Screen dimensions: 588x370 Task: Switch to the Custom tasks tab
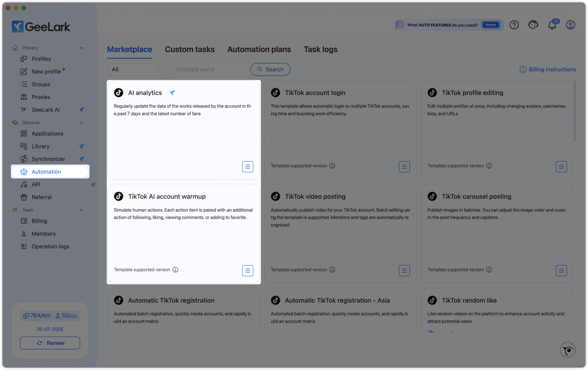[x=190, y=49]
